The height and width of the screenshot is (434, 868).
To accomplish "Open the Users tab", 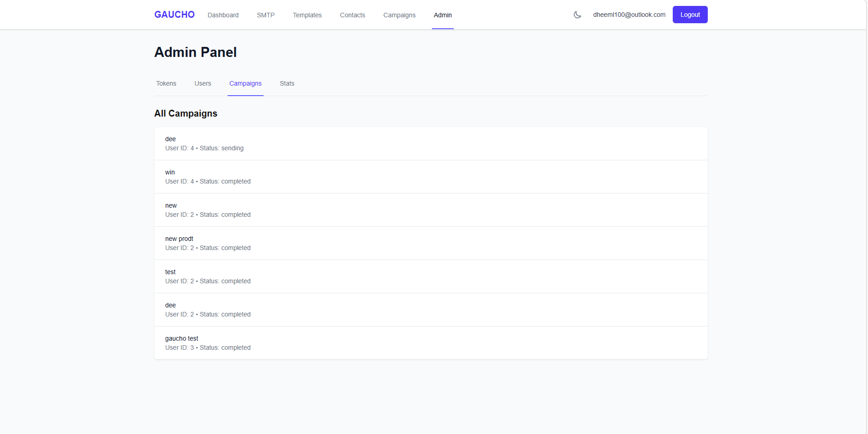I will coord(203,83).
